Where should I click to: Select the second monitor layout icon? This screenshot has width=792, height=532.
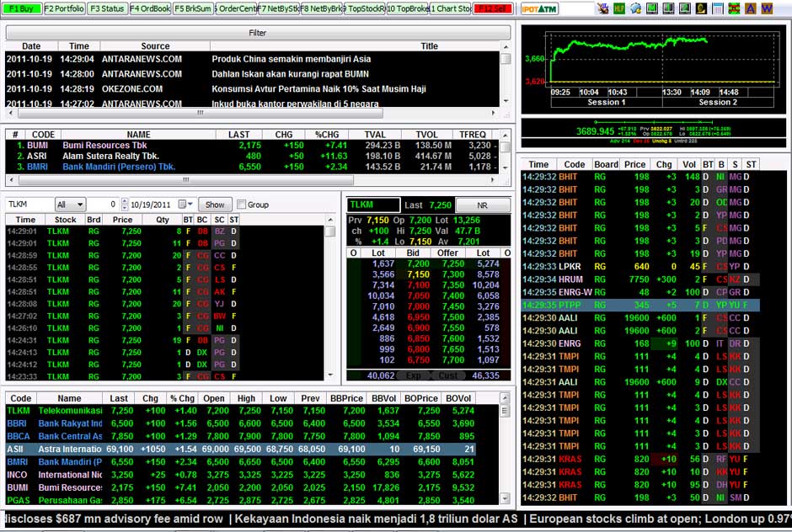tap(668, 8)
